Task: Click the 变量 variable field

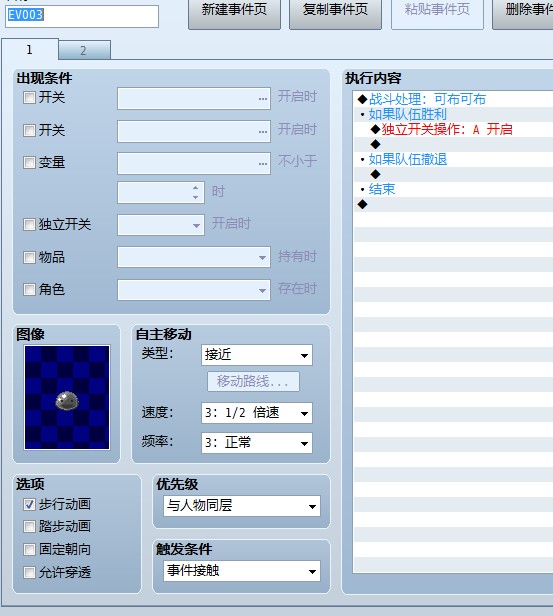Action: coord(194,163)
